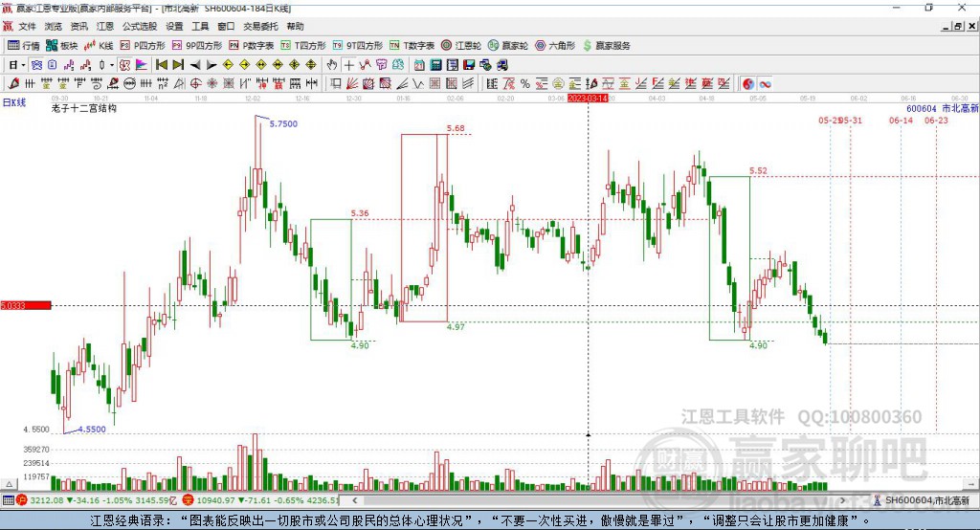The width and height of the screenshot is (980, 530).
Task: Select the hand pan tool
Action: pos(332,65)
